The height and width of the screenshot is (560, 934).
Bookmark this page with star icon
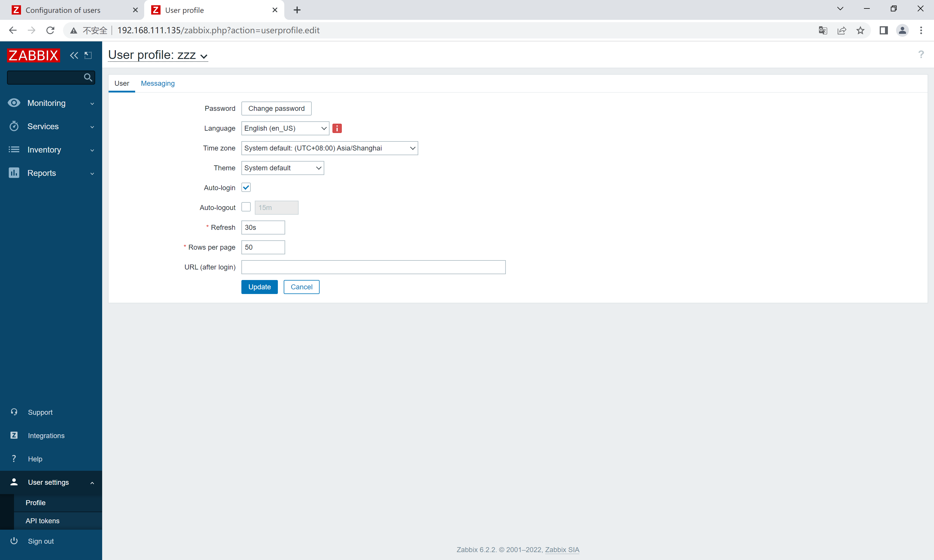tap(860, 30)
